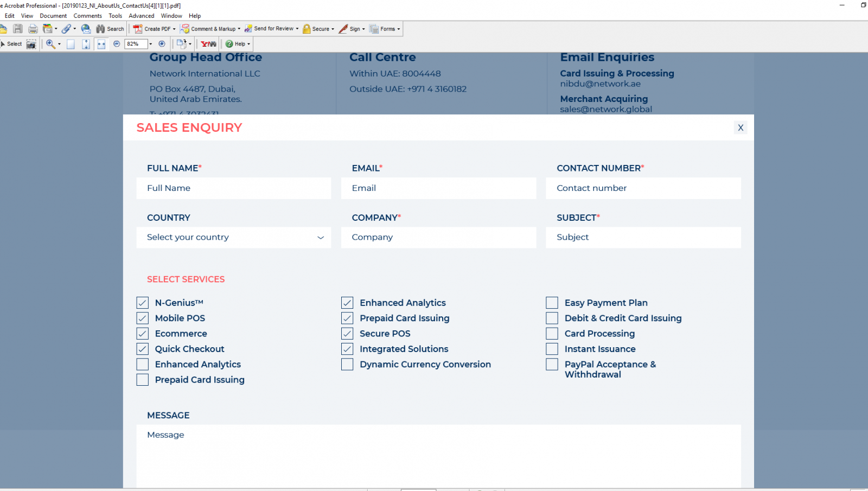Image resolution: width=868 pixels, height=491 pixels.
Task: Click the Send for Review icon
Action: [248, 29]
